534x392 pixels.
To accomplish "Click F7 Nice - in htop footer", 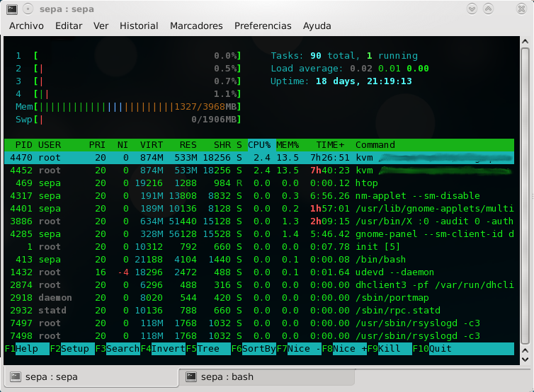I will tap(299, 349).
